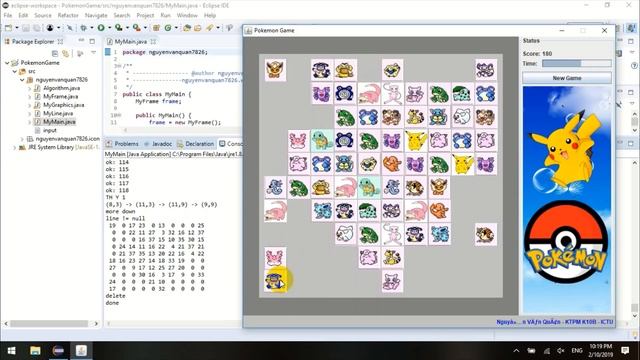Open dropdown arrow beside Debug icon
This screenshot has width=640, height=360.
pos(91,28)
